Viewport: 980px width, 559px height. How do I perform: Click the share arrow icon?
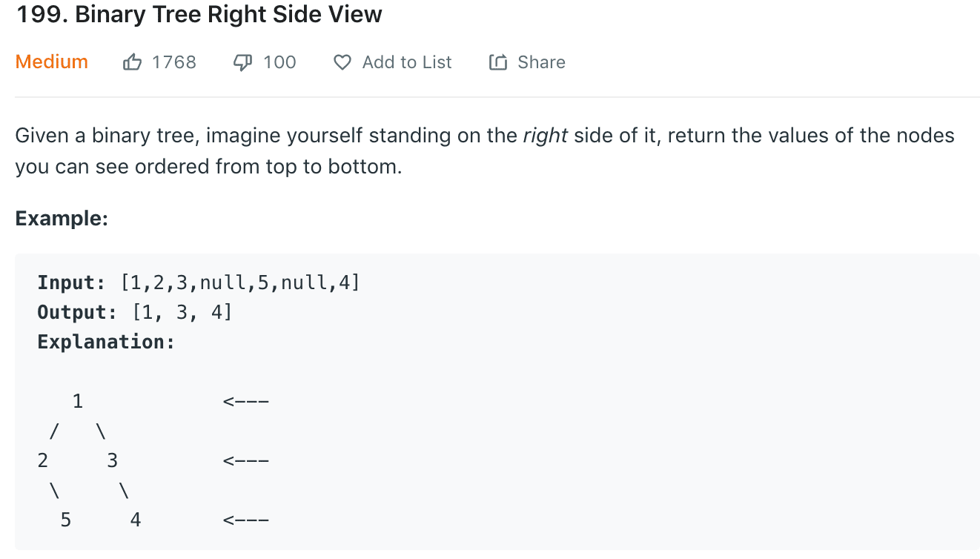[497, 62]
